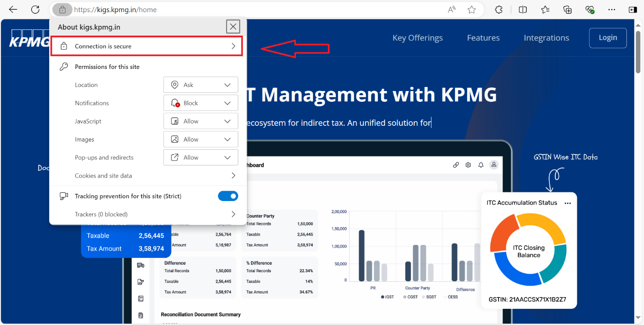644x325 pixels.
Task: Click the teal segment of ITC donut chart
Action: pyautogui.click(x=555, y=264)
